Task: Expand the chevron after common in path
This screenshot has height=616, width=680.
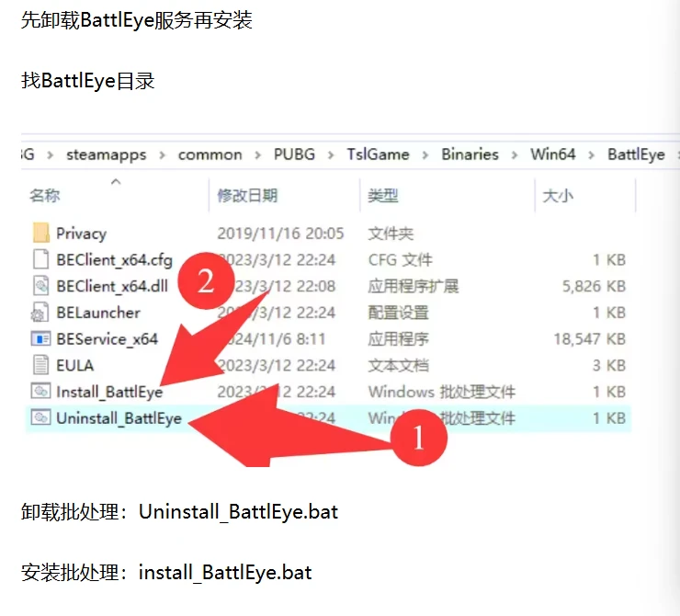Action: tap(258, 154)
